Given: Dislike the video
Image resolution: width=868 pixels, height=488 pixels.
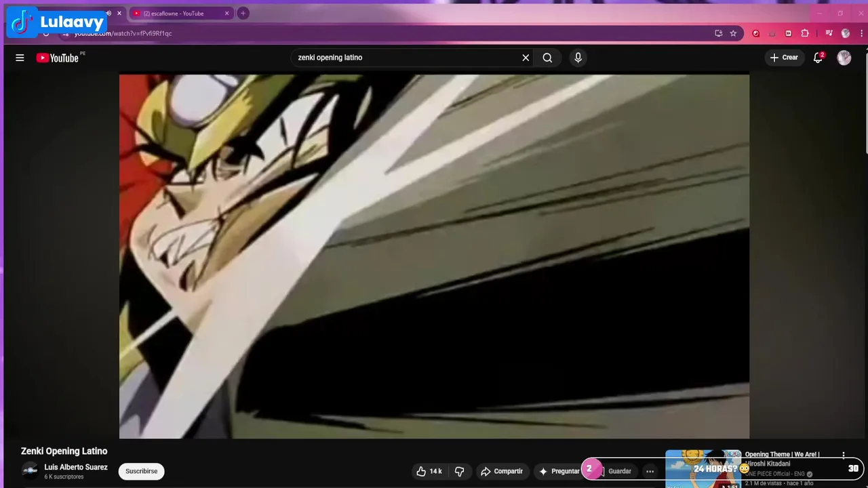Looking at the screenshot, I should [459, 471].
